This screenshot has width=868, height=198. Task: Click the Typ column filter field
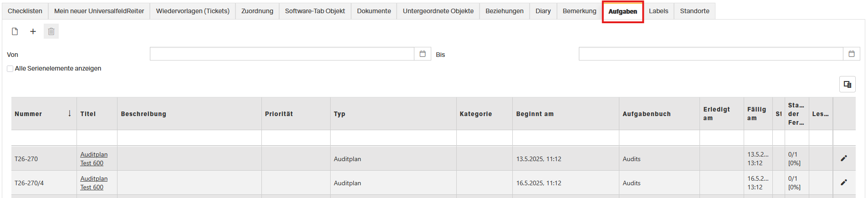click(393, 138)
